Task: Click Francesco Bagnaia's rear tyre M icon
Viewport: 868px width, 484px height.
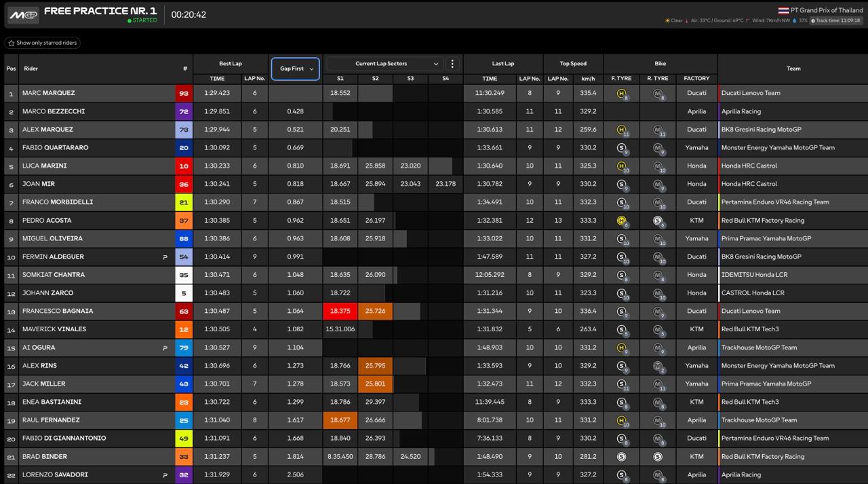Action: [x=657, y=312]
